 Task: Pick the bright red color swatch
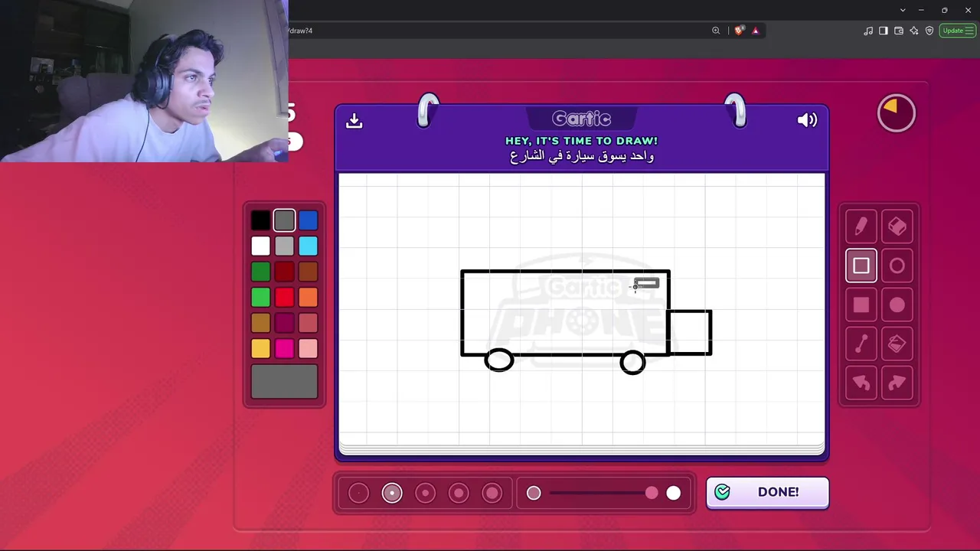[x=284, y=298]
